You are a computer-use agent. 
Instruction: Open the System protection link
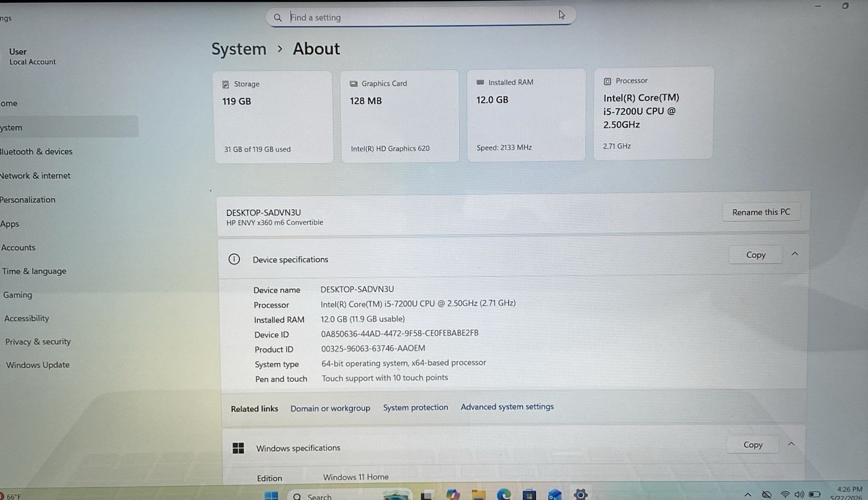[416, 407]
